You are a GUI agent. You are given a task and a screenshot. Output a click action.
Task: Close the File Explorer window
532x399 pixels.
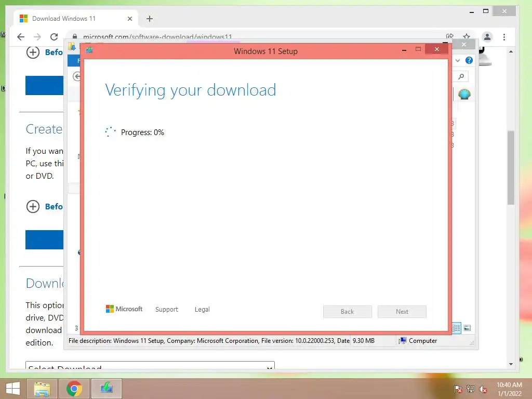[464, 44]
